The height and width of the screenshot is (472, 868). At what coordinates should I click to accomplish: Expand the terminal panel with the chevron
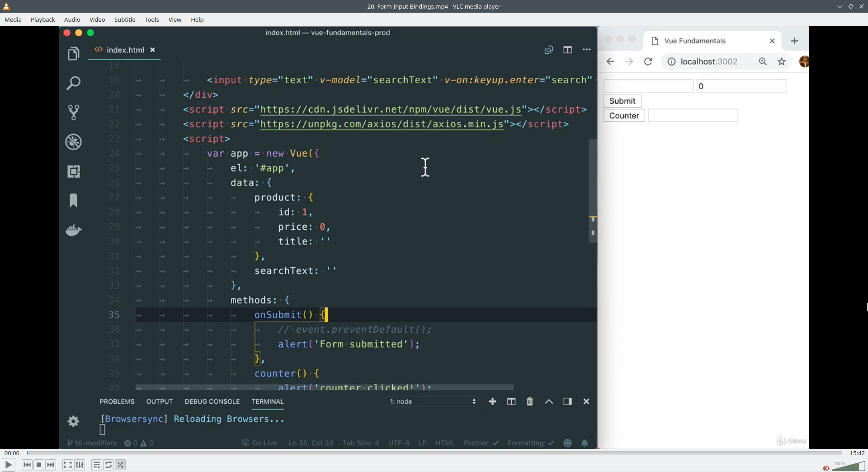tap(548, 401)
